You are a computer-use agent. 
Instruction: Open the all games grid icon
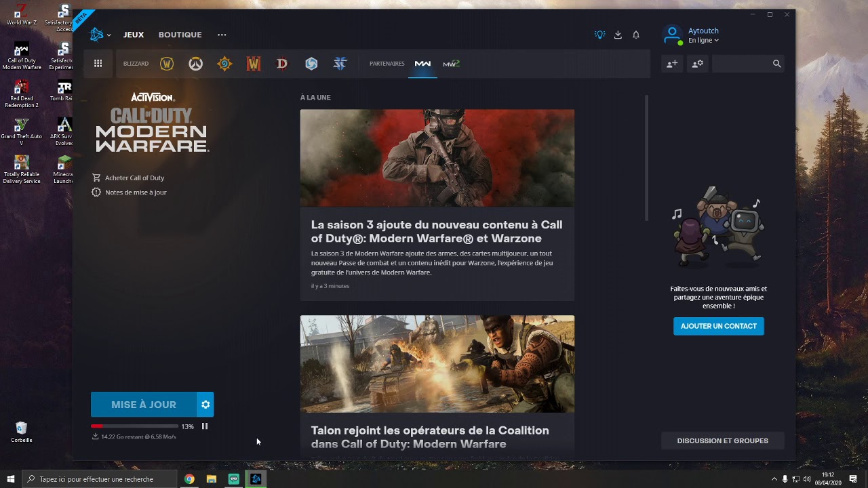(x=98, y=64)
